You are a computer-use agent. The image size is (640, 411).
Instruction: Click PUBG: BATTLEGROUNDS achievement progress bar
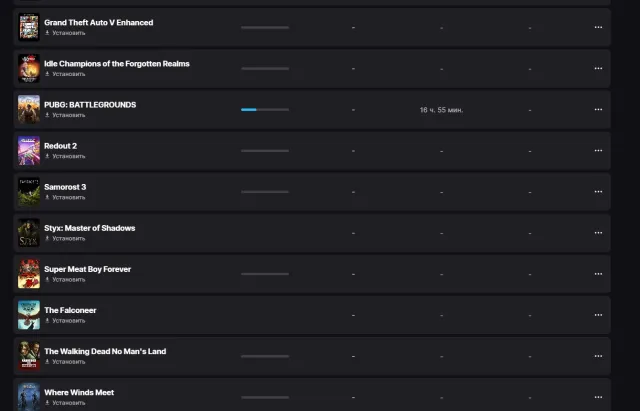(x=265, y=110)
